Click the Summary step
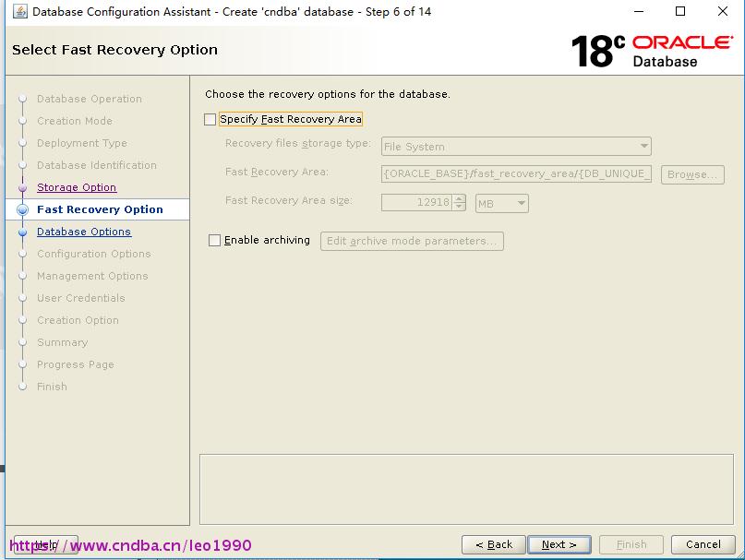745x560 pixels. [x=62, y=342]
